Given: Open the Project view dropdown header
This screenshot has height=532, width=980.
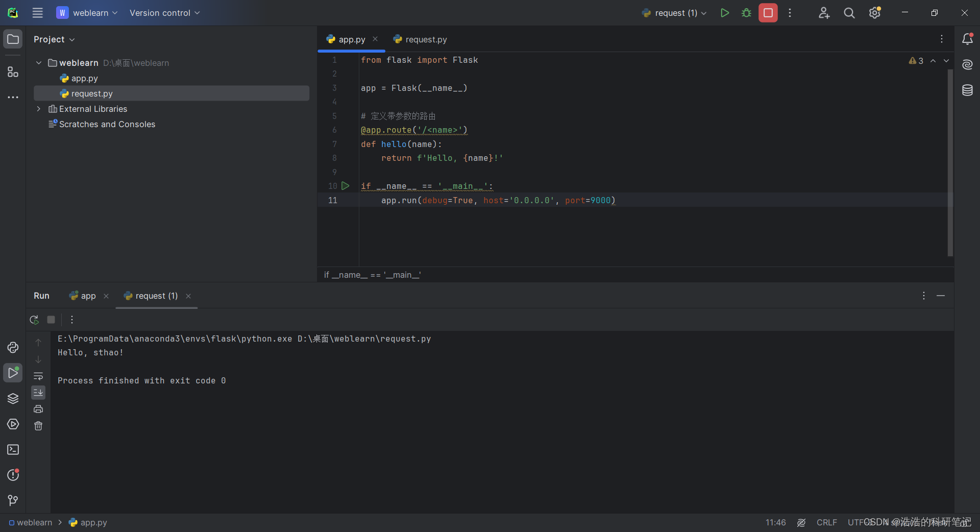Looking at the screenshot, I should click(54, 39).
